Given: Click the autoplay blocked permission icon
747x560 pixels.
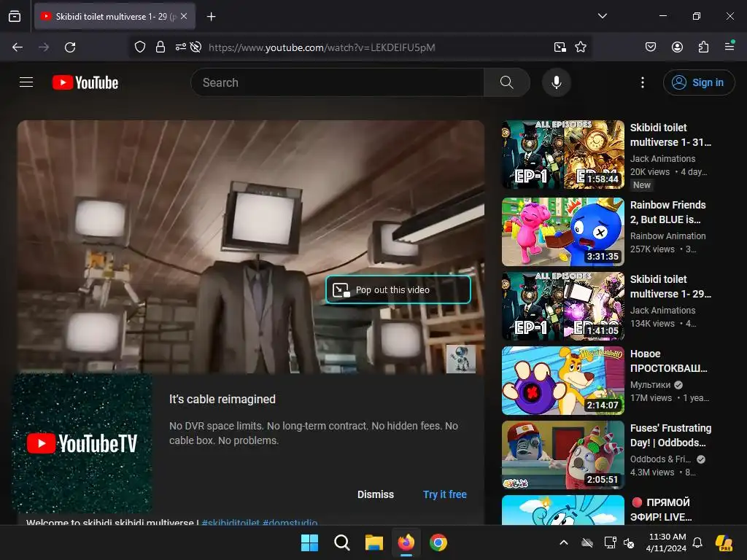Looking at the screenshot, I should [x=196, y=47].
